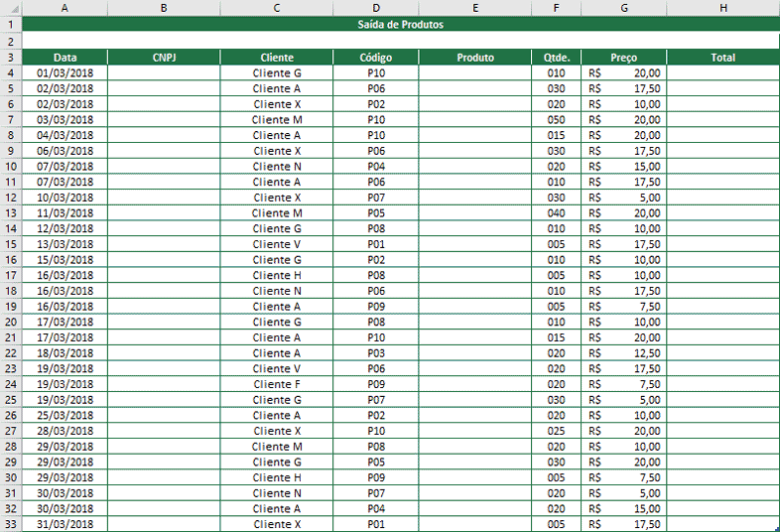
Task: Click empty Total cell in row 4
Action: coord(722,72)
